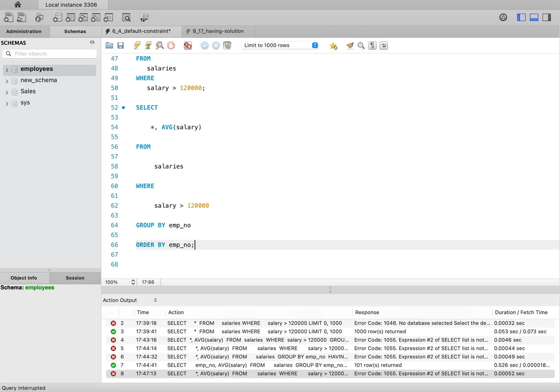Open the Limit to 1000 rows dropdown
Screen dimensions: 560x392
pyautogui.click(x=280, y=45)
